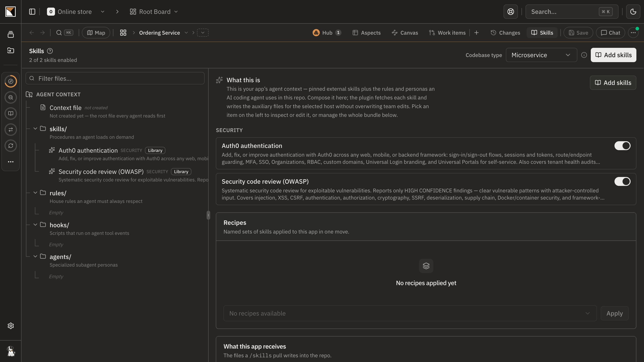Click the Save button
644x362 pixels.
[578, 33]
